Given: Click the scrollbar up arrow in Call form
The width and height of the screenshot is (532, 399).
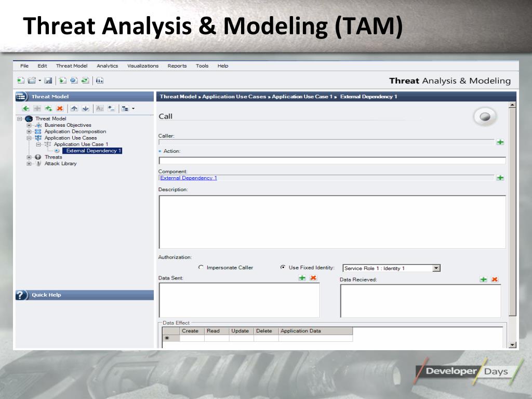Looking at the screenshot, I should [x=512, y=105].
